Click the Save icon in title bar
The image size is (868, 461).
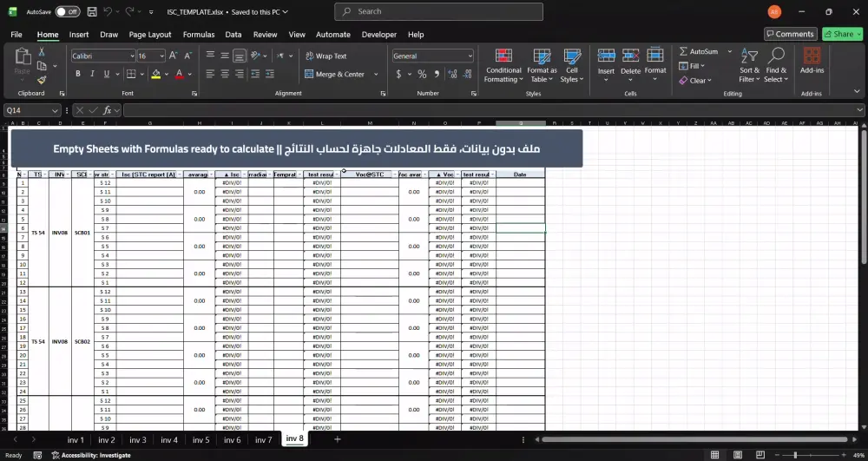pyautogui.click(x=93, y=11)
